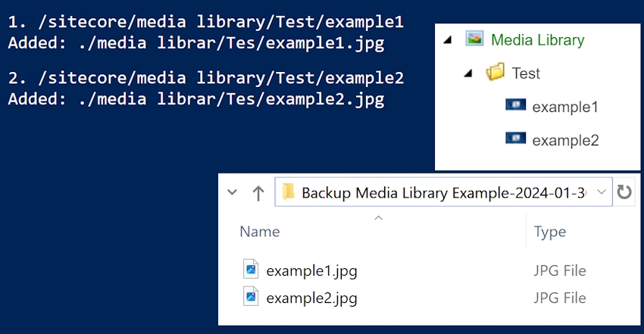Select the Media Library tree label
The width and height of the screenshot is (644, 334).
coord(538,40)
